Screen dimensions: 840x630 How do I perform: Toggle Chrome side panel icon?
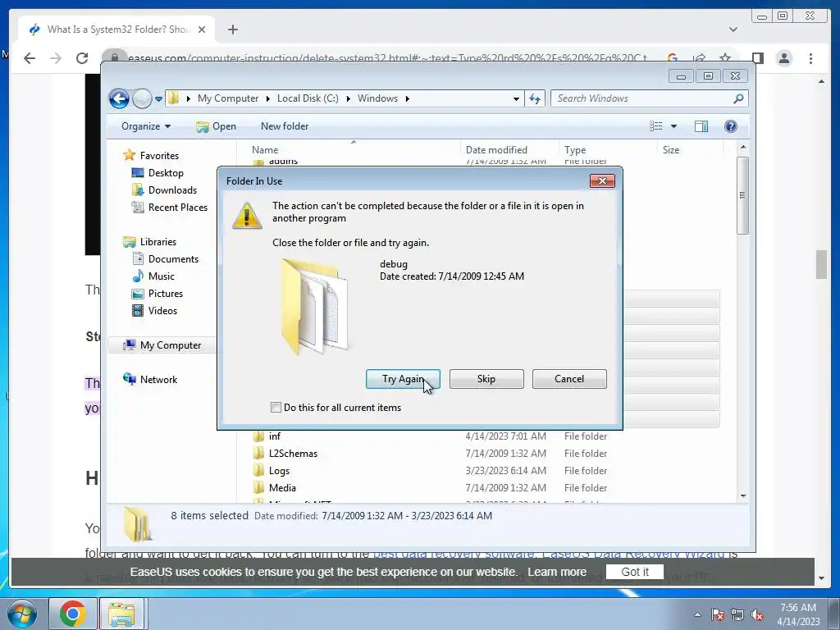tap(757, 58)
